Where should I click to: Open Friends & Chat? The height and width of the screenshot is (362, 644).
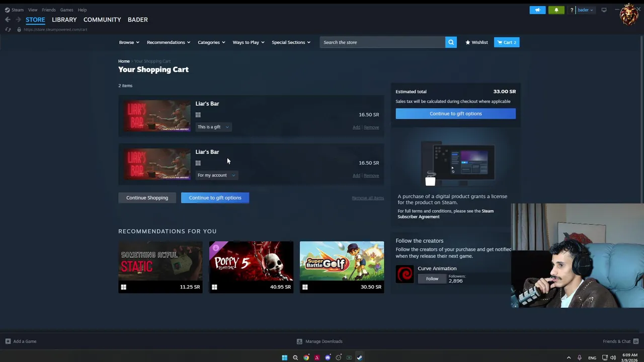pyautogui.click(x=620, y=341)
